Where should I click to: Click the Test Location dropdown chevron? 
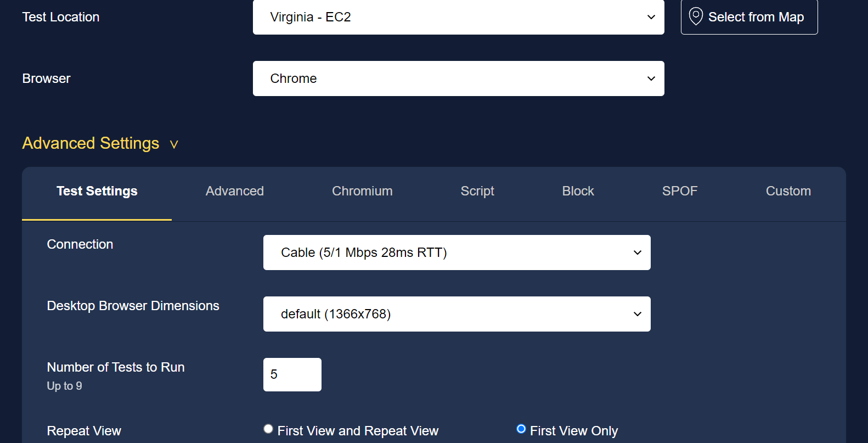tap(651, 17)
